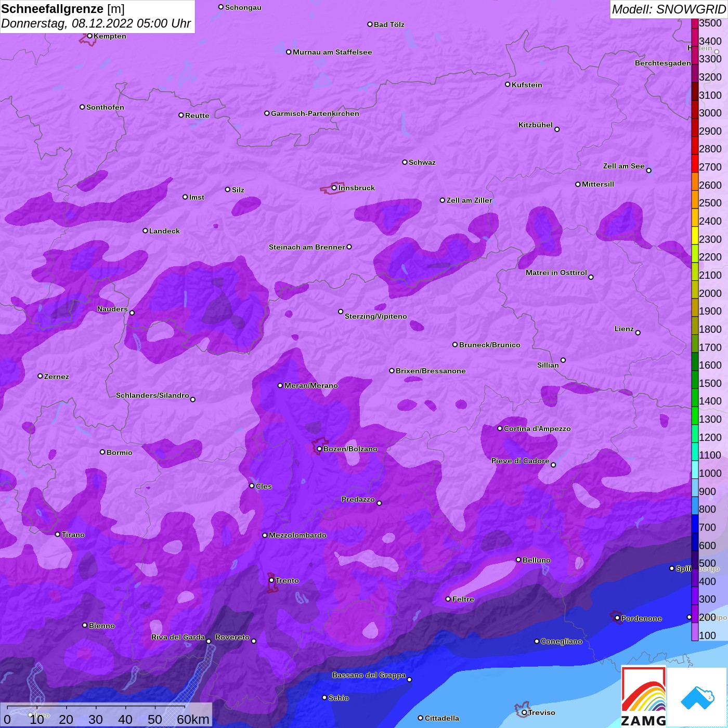Click the blue house logo beside ZAMG

tap(697, 697)
